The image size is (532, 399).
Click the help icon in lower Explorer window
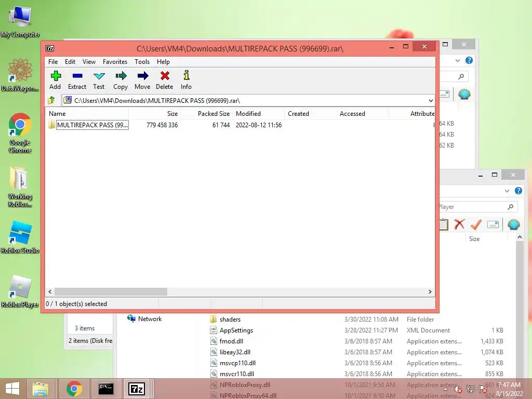click(518, 191)
